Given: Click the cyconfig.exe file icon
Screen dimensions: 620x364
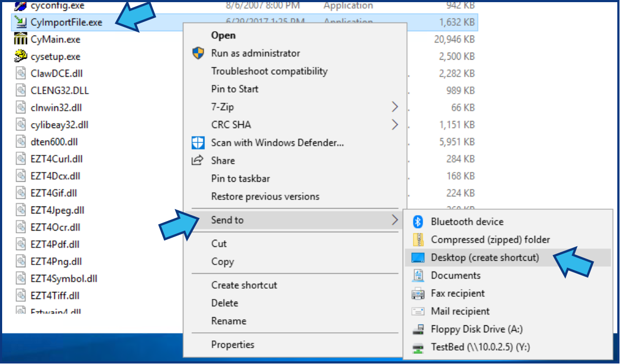Looking at the screenshot, I should tap(20, 6).
